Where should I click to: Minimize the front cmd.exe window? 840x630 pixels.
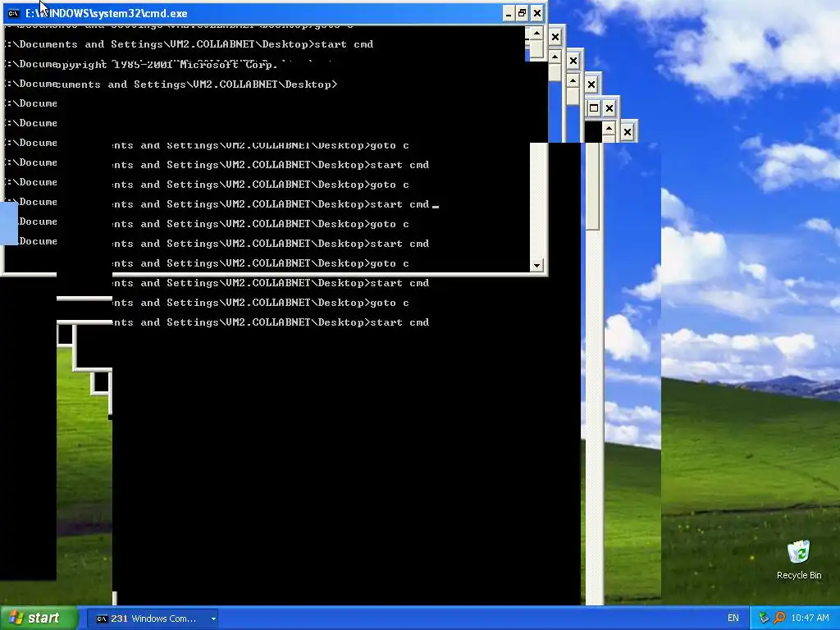pyautogui.click(x=509, y=13)
